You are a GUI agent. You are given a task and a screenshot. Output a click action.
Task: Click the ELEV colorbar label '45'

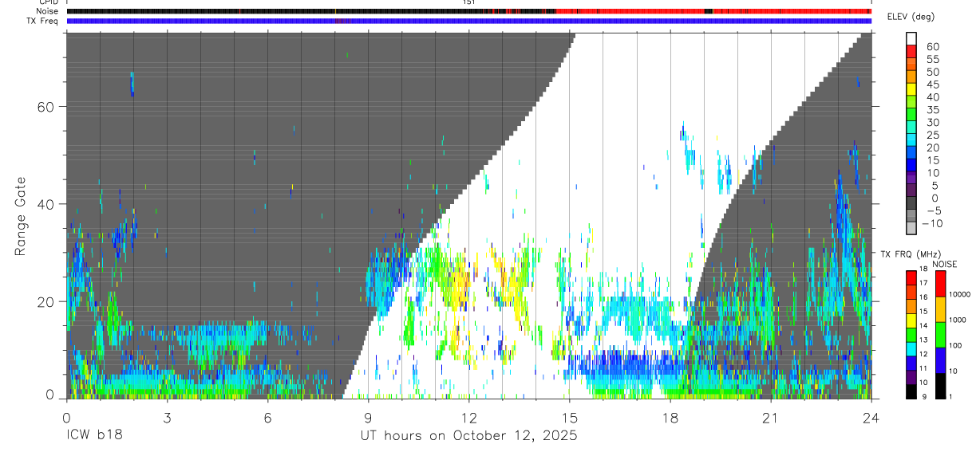tap(933, 85)
